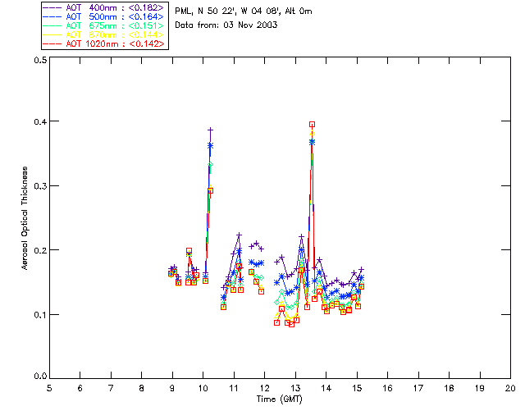
Task: Click the AOT 1020nm legend entry
Action: 104,43
